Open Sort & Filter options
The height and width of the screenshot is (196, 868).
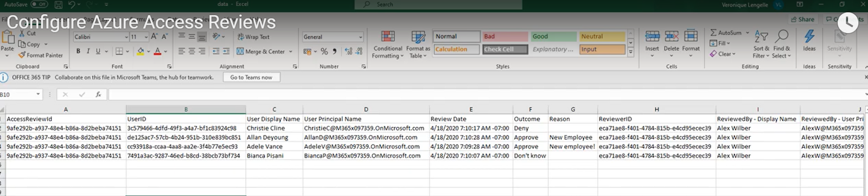[x=761, y=45]
